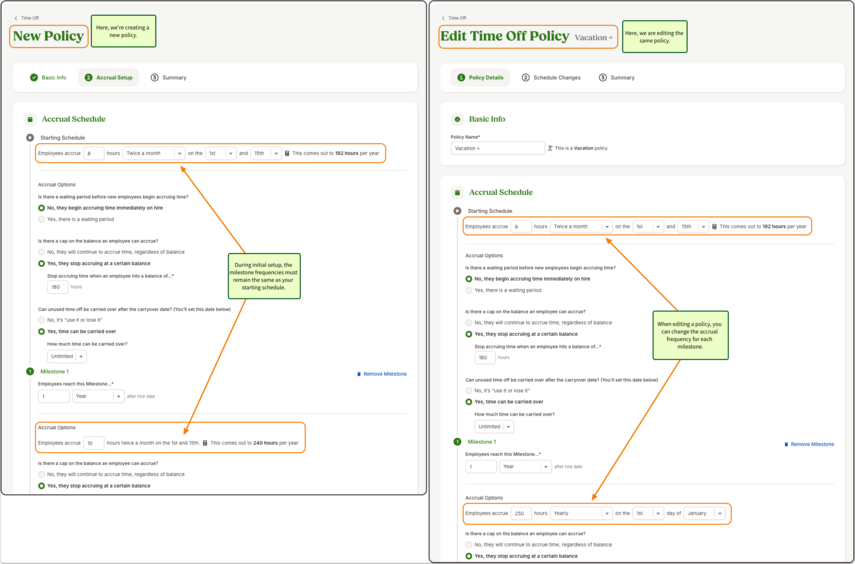The width and height of the screenshot is (855, 564).
Task: Click trash icon of Remove Milestone in New Policy
Action: coord(359,374)
